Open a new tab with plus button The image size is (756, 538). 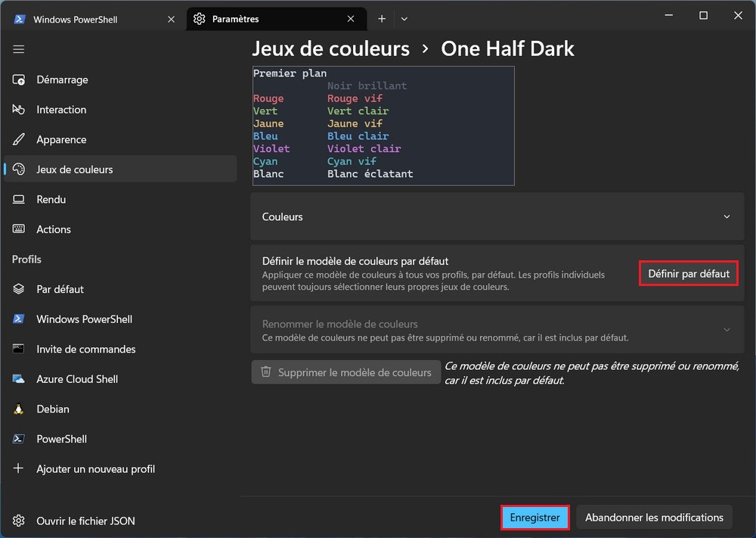(381, 19)
